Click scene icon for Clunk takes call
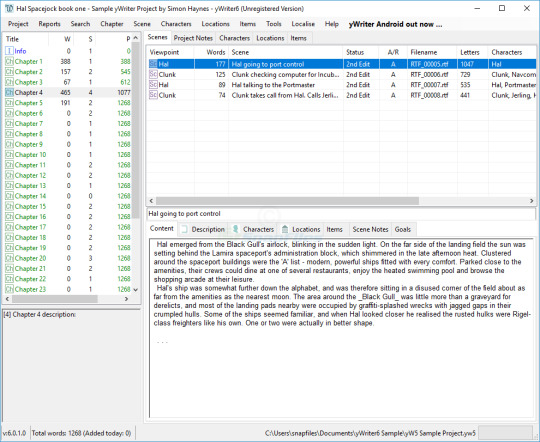Viewport: 540px width, 442px height. click(153, 95)
